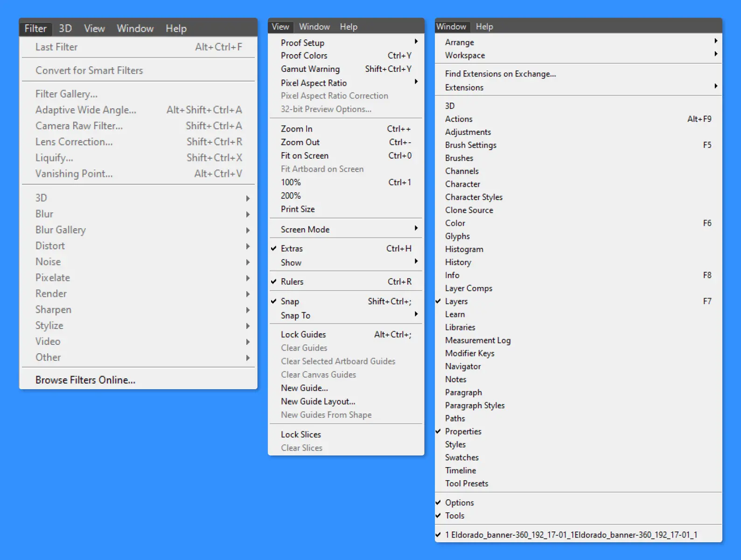Screen dimensions: 741x560
Task: Expand the Extensions submenu
Action: coord(578,87)
